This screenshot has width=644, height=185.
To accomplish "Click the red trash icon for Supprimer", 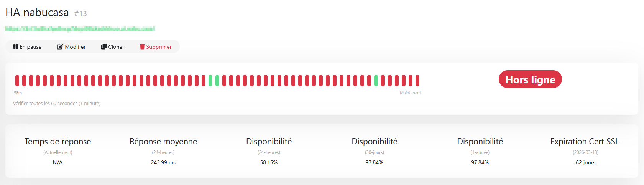I will (x=142, y=47).
